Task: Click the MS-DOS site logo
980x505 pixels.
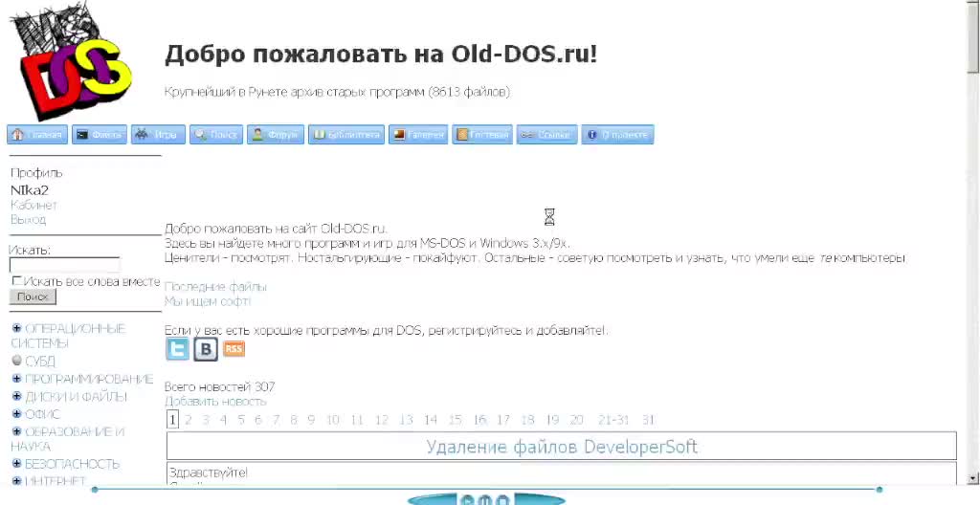Action: [x=70, y=63]
